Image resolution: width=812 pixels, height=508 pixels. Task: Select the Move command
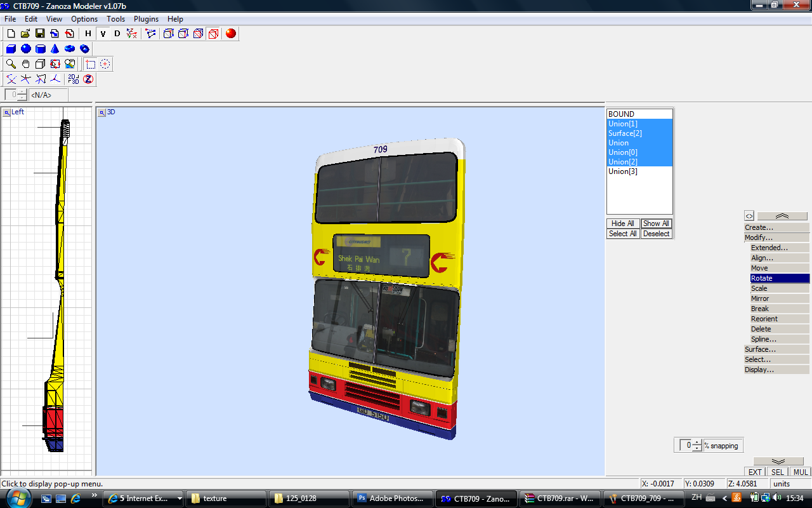click(780, 268)
